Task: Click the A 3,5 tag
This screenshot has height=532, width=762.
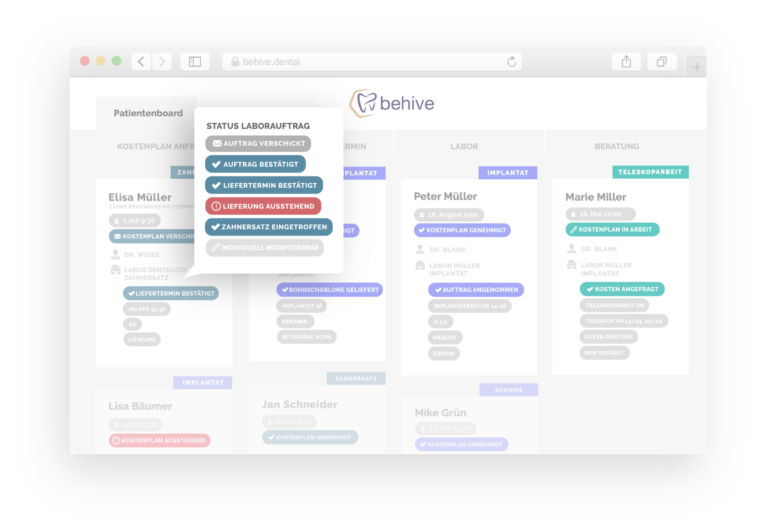Action: [440, 322]
